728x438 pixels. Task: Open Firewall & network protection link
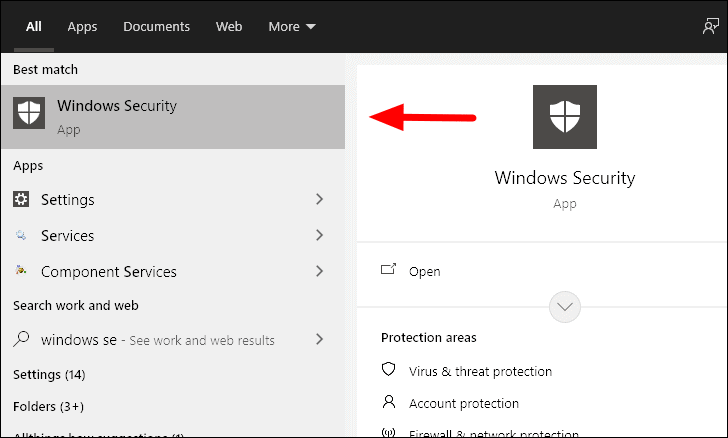click(494, 433)
